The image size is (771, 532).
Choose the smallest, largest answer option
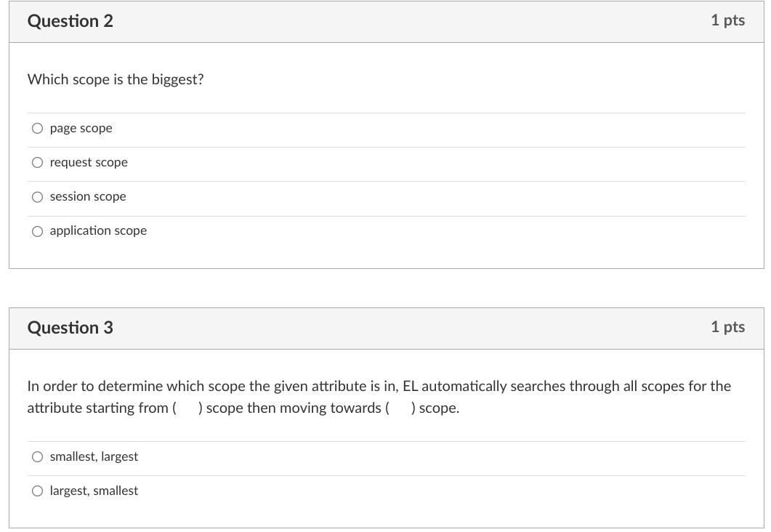(x=37, y=456)
